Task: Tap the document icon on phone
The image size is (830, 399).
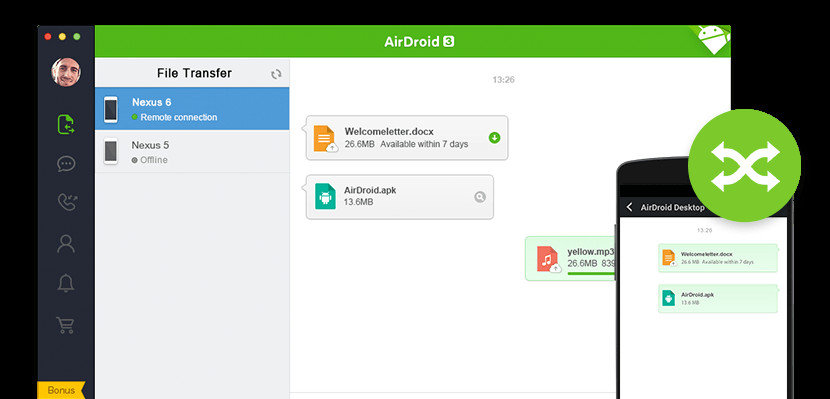Action: coord(669,258)
